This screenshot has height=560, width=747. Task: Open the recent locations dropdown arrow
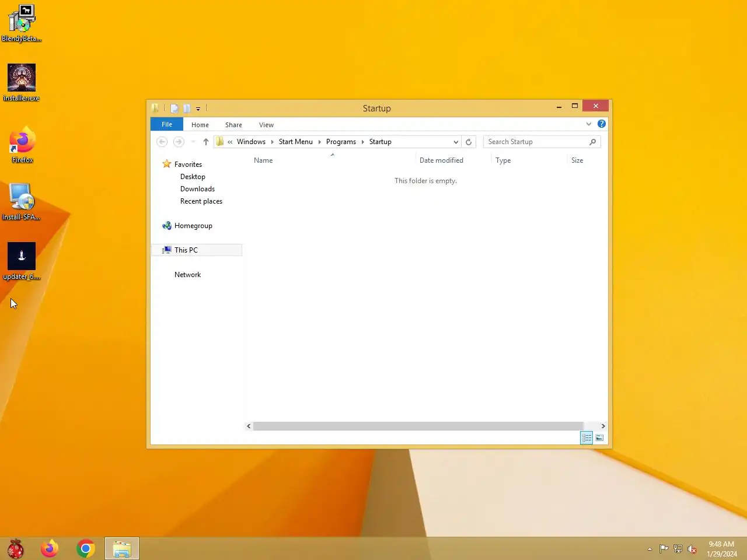pyautogui.click(x=193, y=142)
